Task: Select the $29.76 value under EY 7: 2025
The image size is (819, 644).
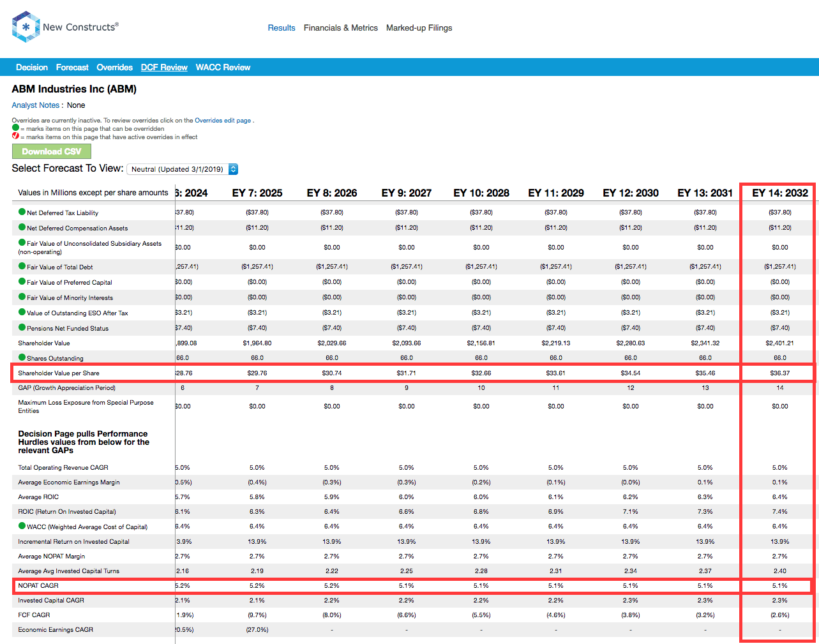Action: point(257,373)
